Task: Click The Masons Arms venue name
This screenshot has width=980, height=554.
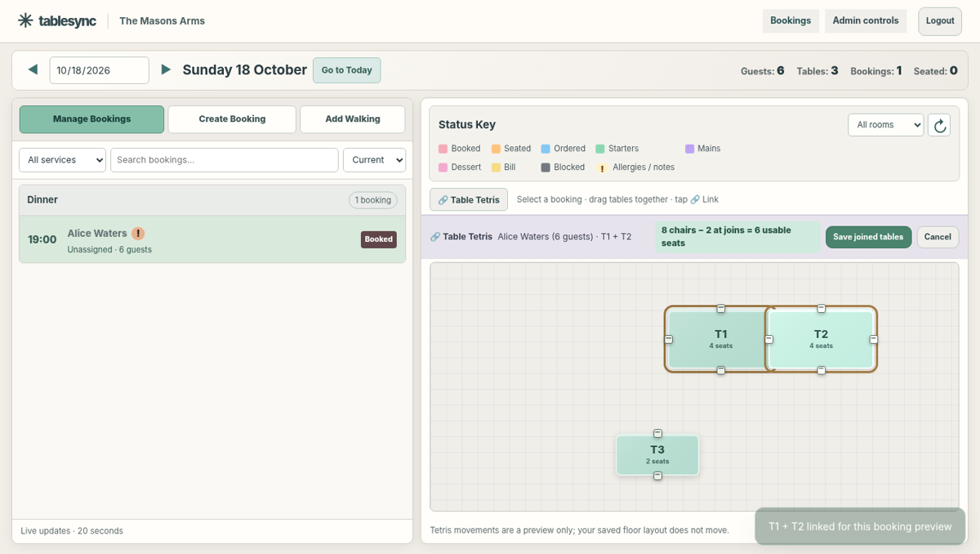Action: click(x=162, y=21)
